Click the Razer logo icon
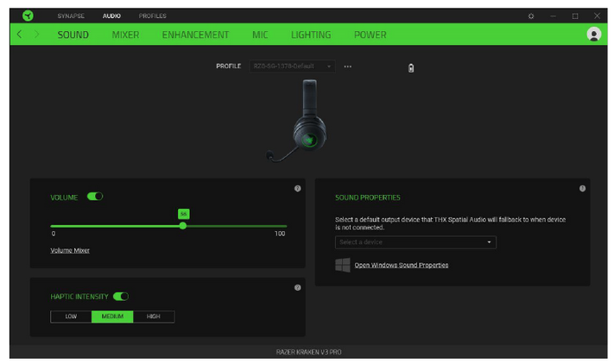The height and width of the screenshot is (364, 614). pos(28,16)
